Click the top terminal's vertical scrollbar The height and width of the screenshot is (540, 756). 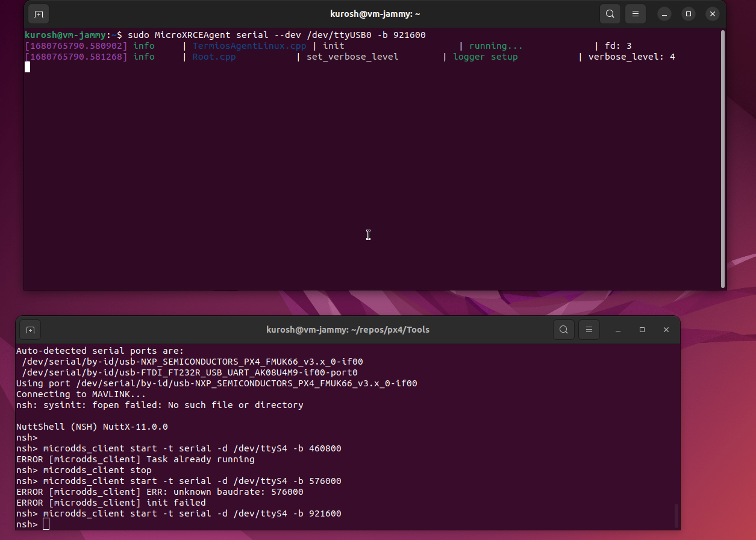(723, 159)
